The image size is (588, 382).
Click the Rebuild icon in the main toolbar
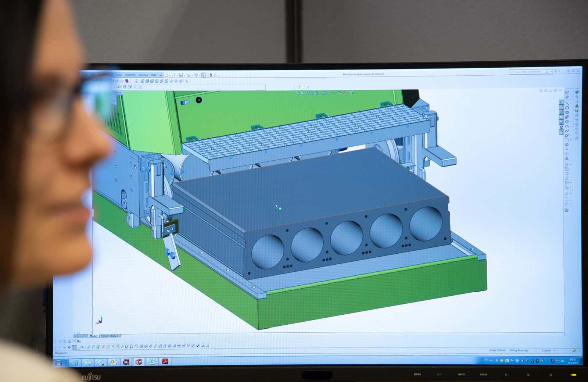(x=211, y=75)
